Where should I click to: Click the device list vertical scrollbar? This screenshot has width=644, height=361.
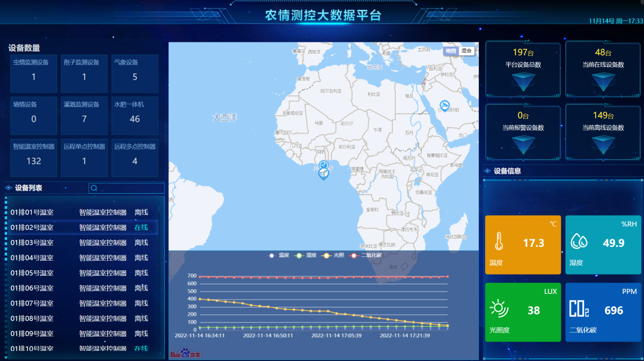coord(6,241)
